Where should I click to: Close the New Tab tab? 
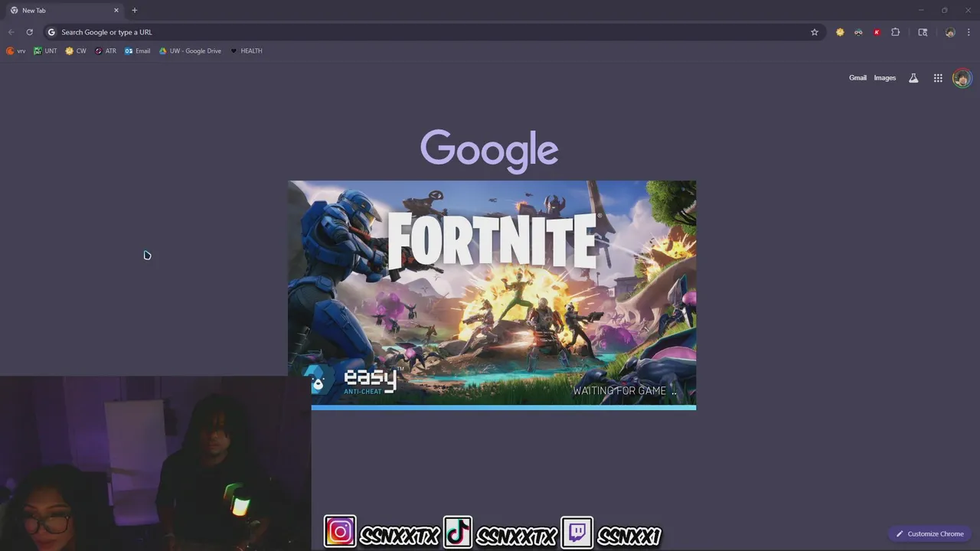pos(116,10)
